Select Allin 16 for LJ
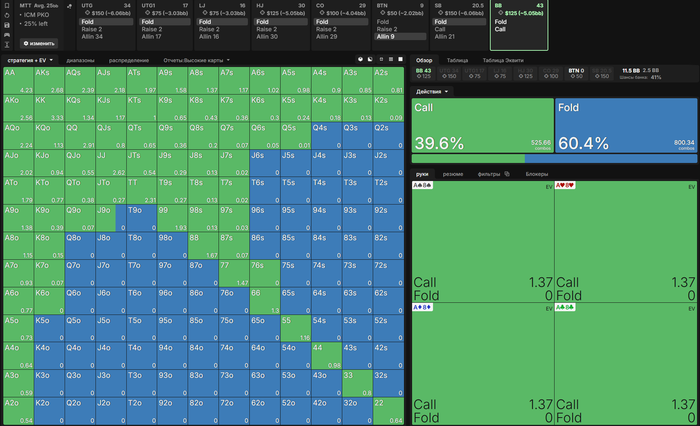 pyautogui.click(x=209, y=37)
